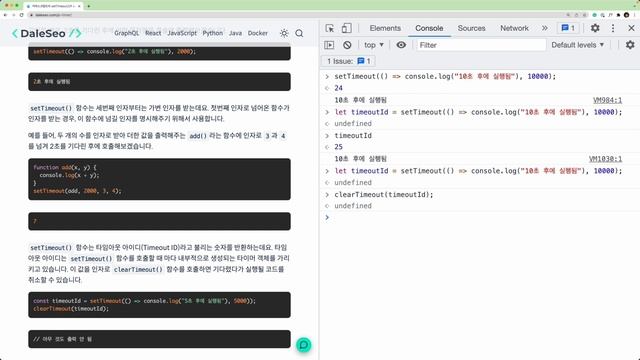Image resolution: width=640 pixels, height=360 pixels.
Task: Switch to the Sources tab
Action: pos(471,28)
